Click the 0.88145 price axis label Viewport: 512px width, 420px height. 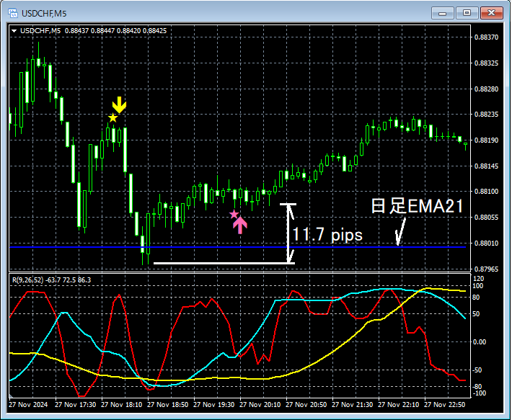coord(486,166)
